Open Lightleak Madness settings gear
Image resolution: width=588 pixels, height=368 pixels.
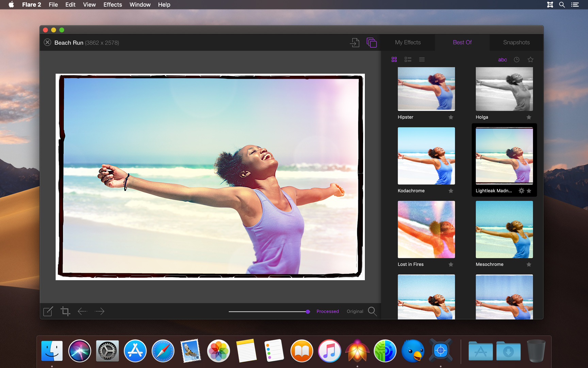tap(521, 191)
